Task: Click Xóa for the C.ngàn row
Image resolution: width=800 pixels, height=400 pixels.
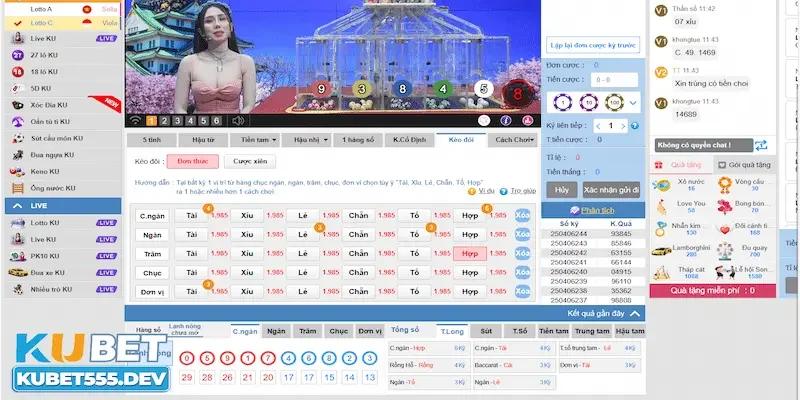Action: tap(522, 215)
